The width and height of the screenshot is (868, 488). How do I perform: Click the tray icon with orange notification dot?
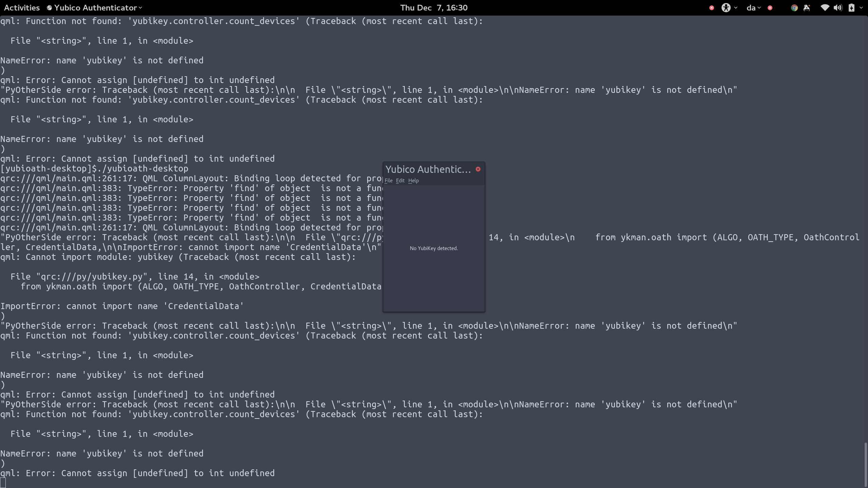[x=807, y=7]
